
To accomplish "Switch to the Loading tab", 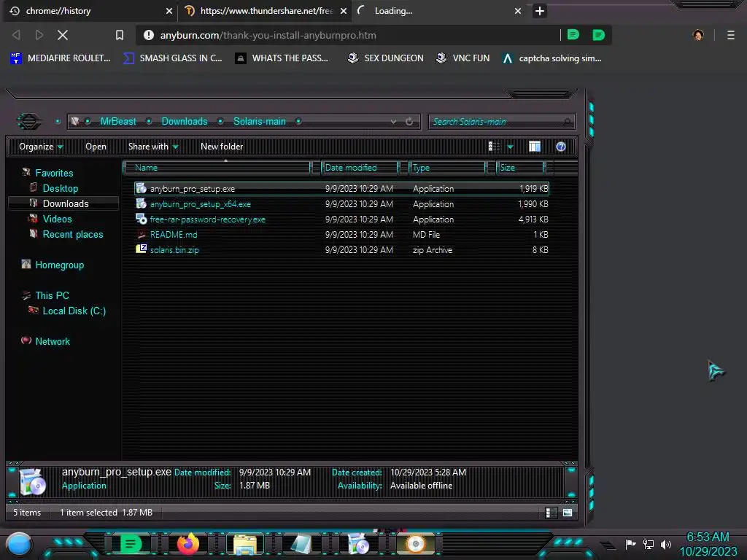I will pos(438,11).
